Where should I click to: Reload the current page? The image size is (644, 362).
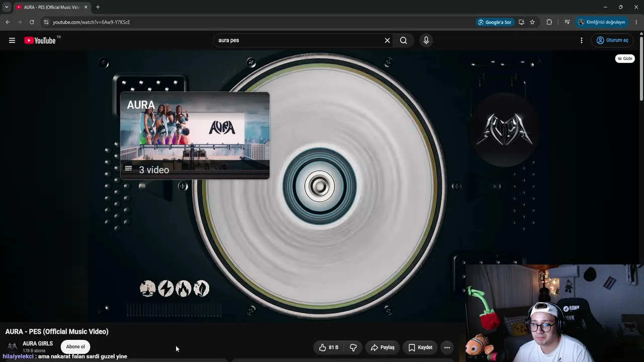tap(32, 22)
